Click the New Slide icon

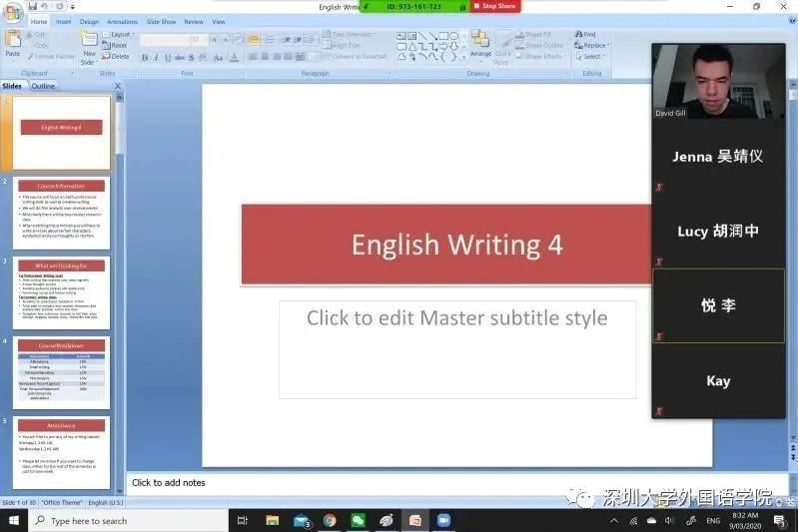point(89,45)
